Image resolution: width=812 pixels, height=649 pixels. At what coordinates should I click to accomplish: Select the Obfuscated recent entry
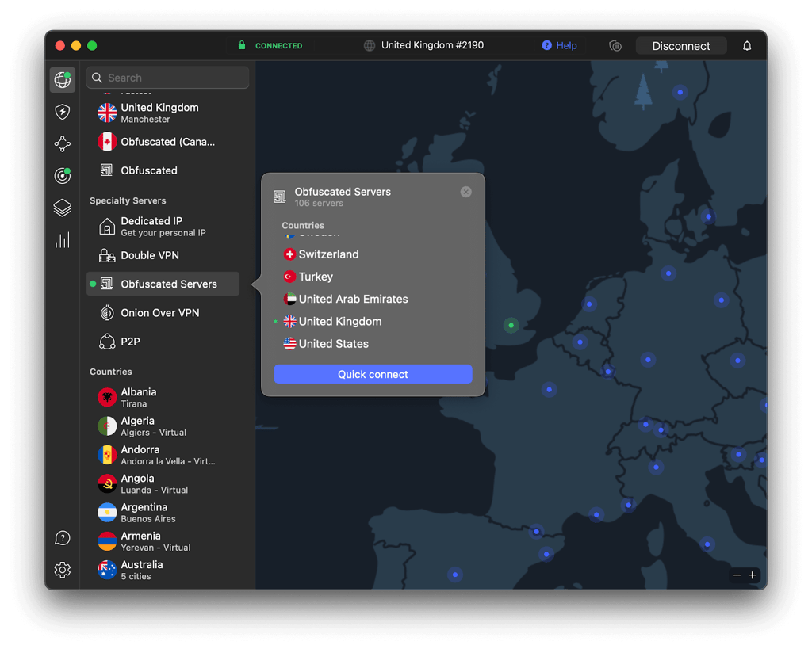163,171
